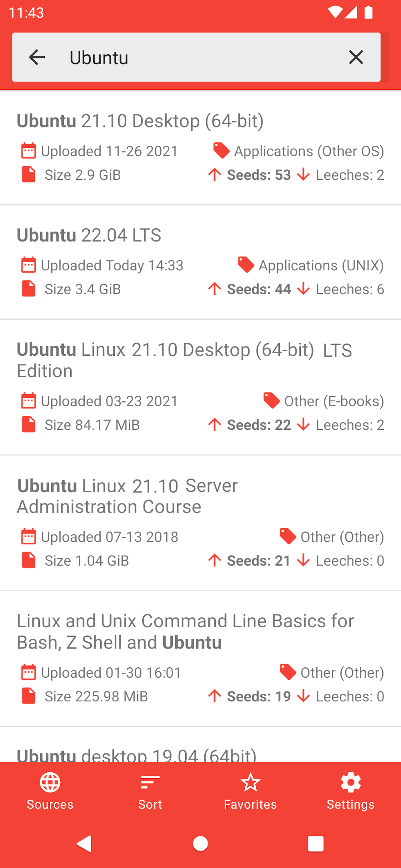Open Ubuntu Linux Server Administration Course
This screenshot has width=401, height=868.
click(128, 496)
